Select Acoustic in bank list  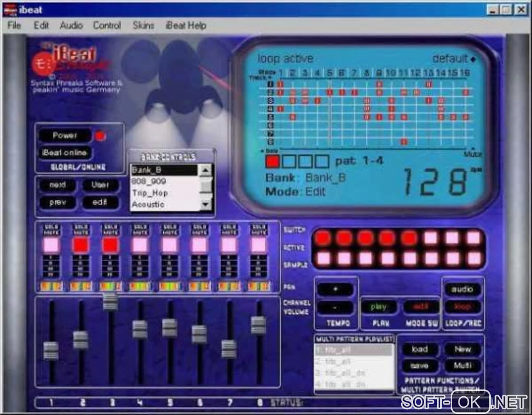pyautogui.click(x=164, y=204)
